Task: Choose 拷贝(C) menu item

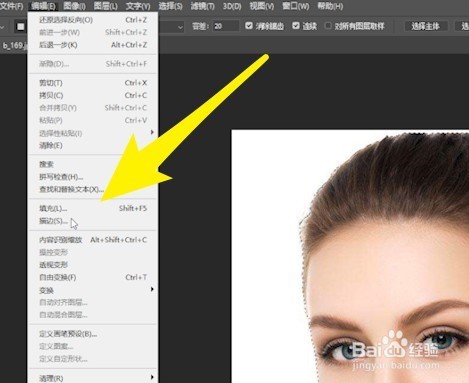Action: click(x=93, y=95)
